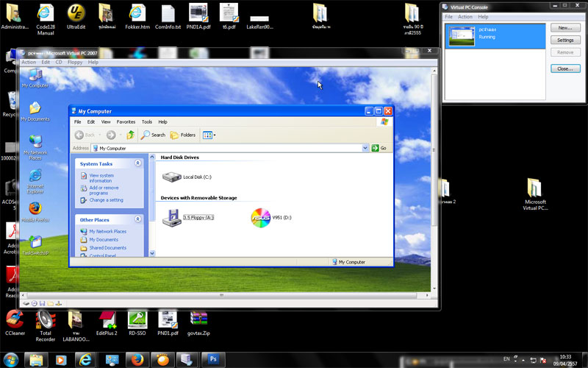Select My Network Places desktop icon
Image resolution: width=588 pixels, height=368 pixels.
point(35,147)
